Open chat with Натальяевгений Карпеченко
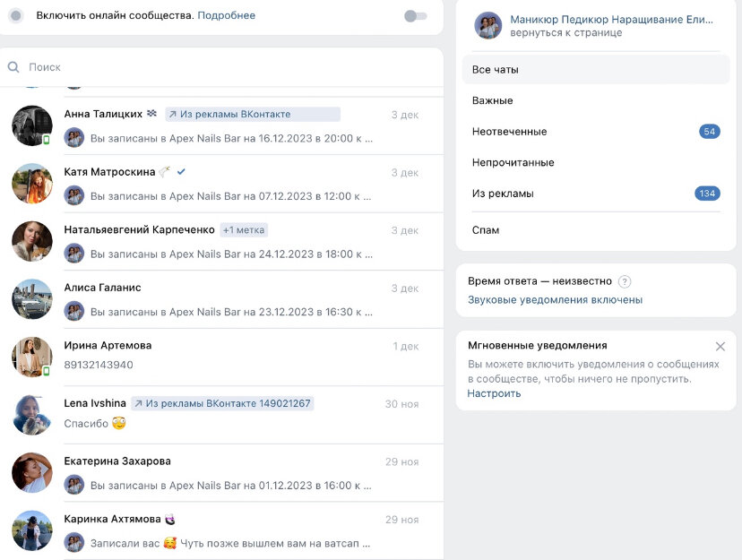The width and height of the screenshot is (742, 560). pos(221,241)
